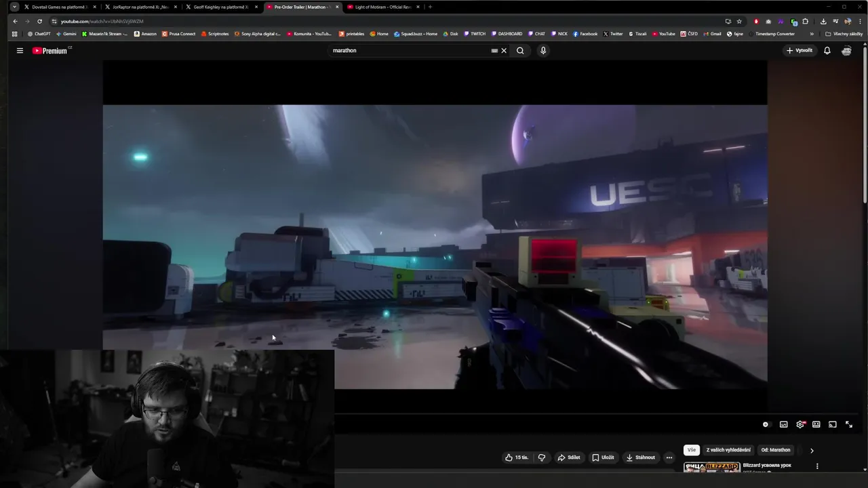The image size is (868, 488).
Task: Switch to JorRaptor browser tab
Action: point(140,7)
